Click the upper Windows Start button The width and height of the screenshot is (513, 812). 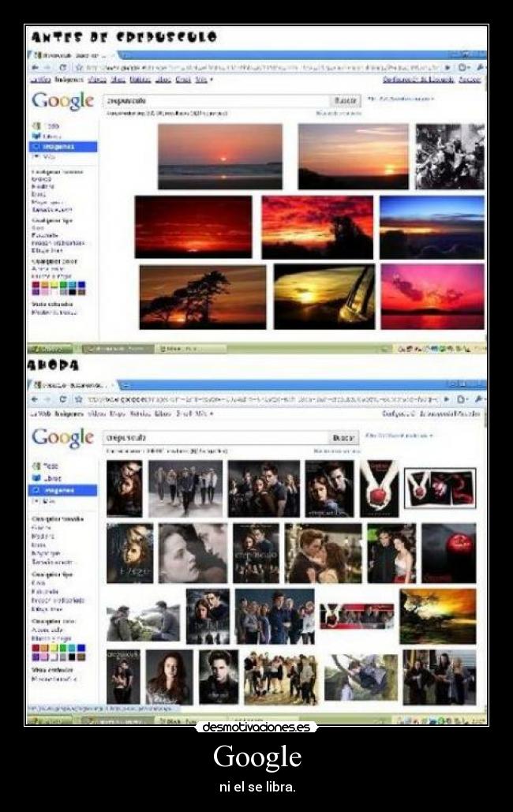point(50,349)
